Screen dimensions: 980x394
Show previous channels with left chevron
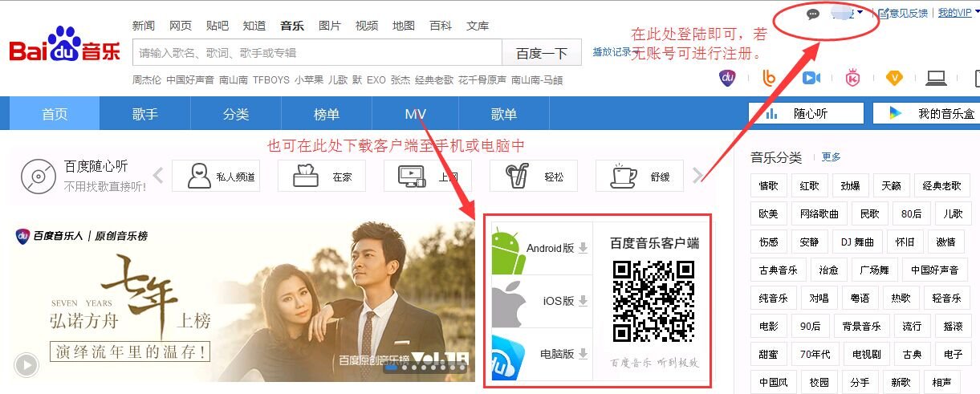[x=159, y=176]
